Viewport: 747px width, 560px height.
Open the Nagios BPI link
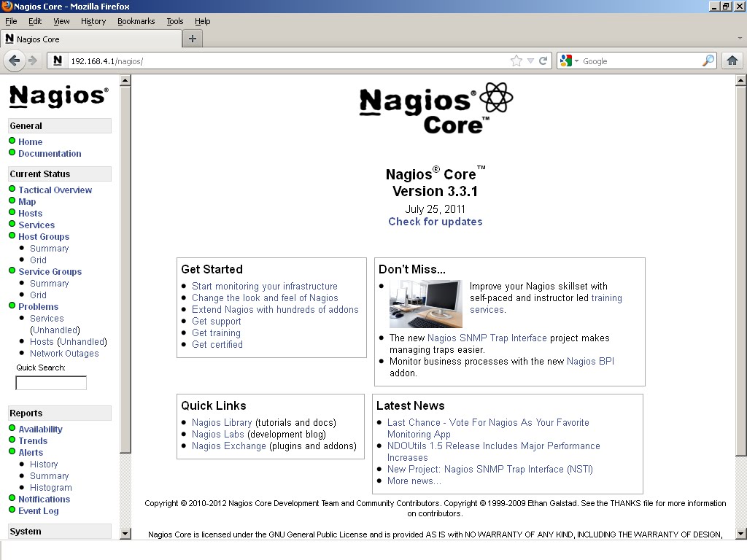point(590,362)
